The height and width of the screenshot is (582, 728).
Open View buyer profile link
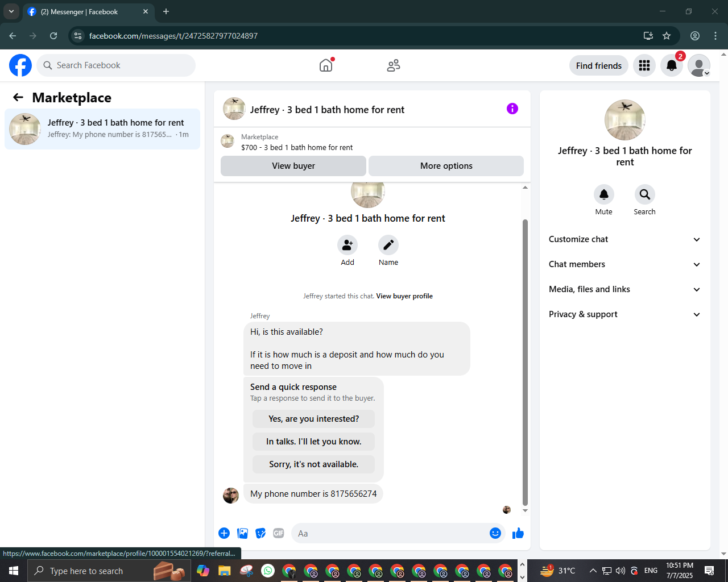(x=404, y=296)
